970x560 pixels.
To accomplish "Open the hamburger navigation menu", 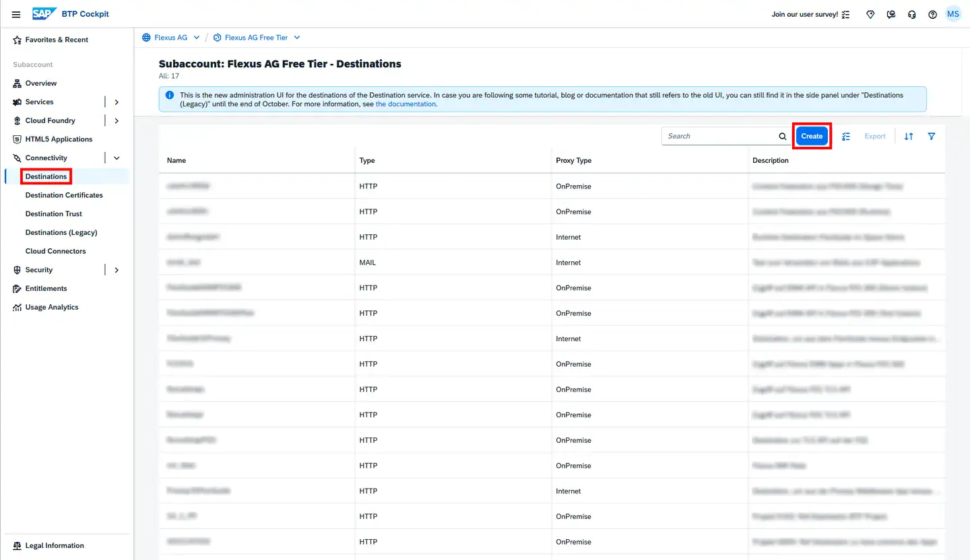I will 16,14.
